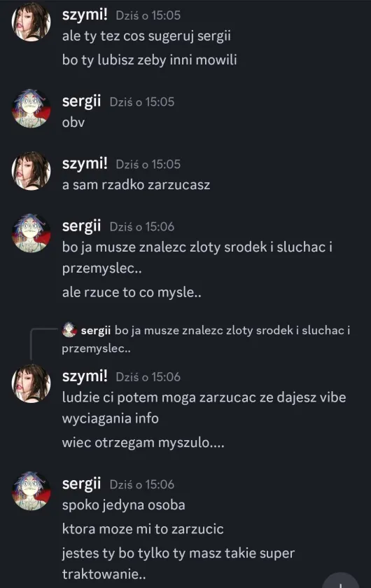Tap the scroll-to-bottom button in the bottom corner

pos(340,581)
